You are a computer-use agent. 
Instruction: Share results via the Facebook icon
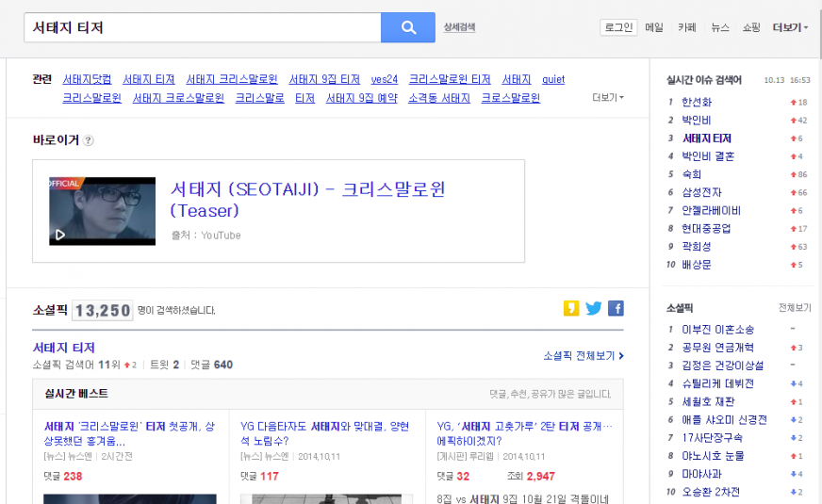click(x=616, y=308)
